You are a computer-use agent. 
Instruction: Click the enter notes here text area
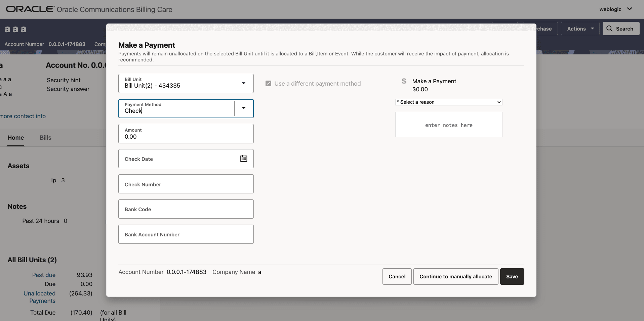[x=449, y=125]
